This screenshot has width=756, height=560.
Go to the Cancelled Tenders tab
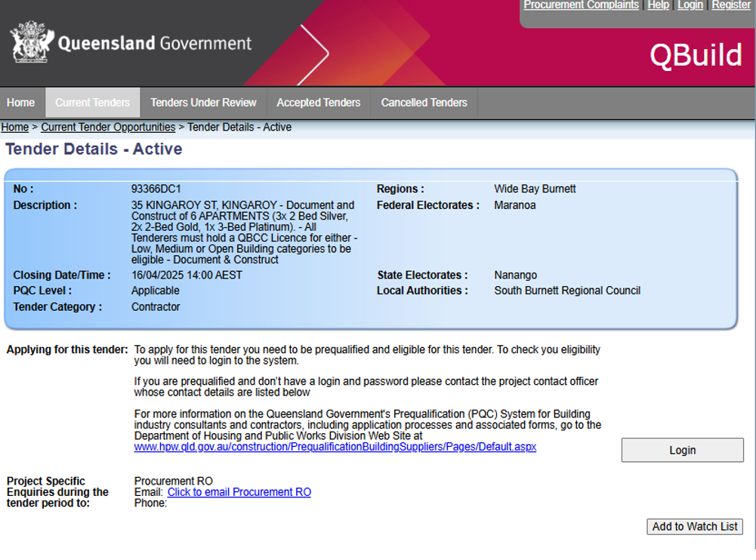(x=424, y=103)
